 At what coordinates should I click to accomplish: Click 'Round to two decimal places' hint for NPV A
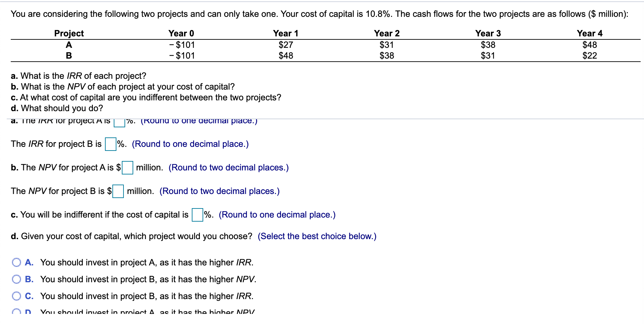(229, 168)
